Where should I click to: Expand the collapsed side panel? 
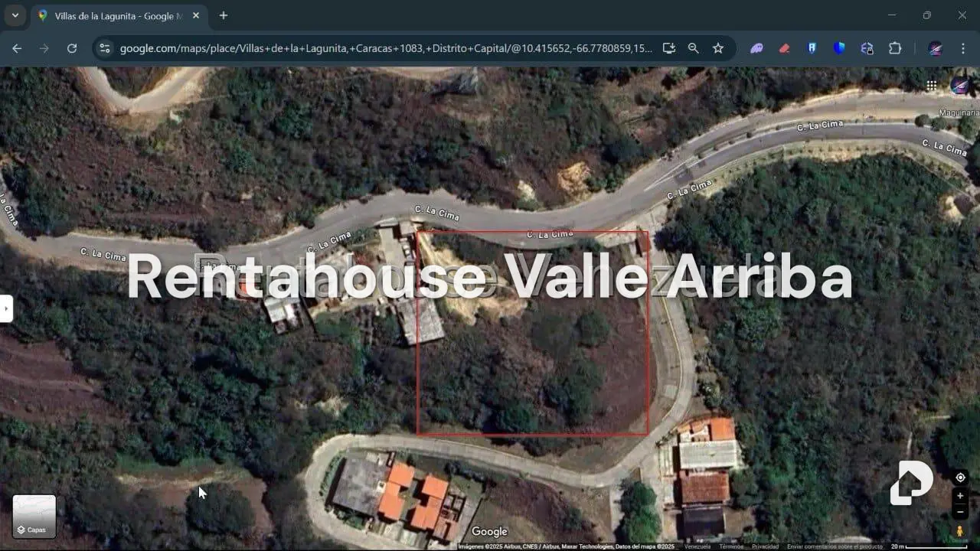click(6, 308)
